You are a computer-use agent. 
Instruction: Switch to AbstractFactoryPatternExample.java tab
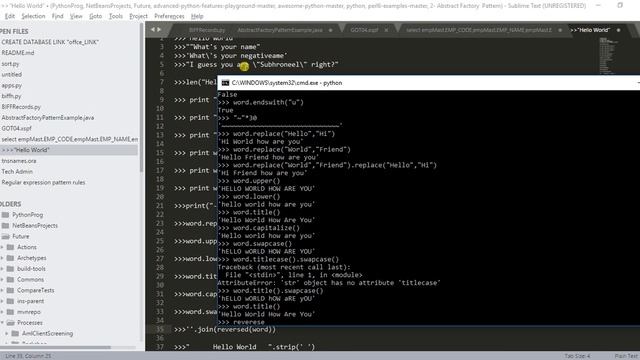point(280,30)
